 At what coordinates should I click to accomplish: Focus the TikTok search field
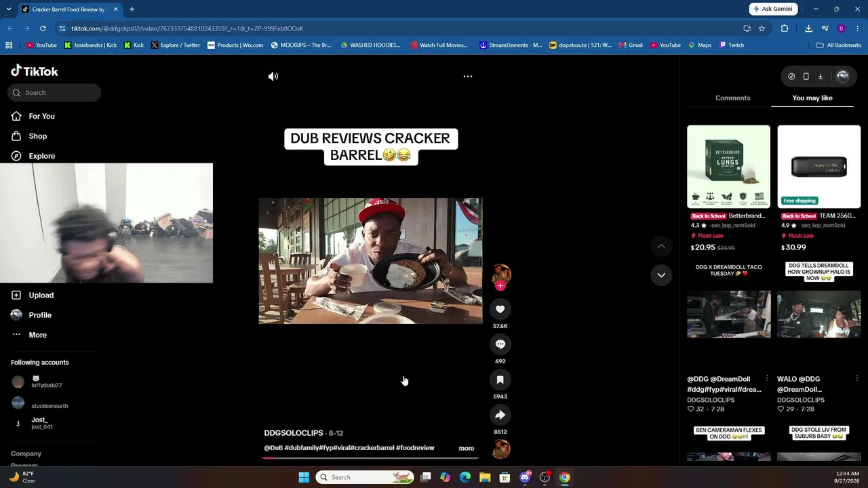(x=54, y=93)
